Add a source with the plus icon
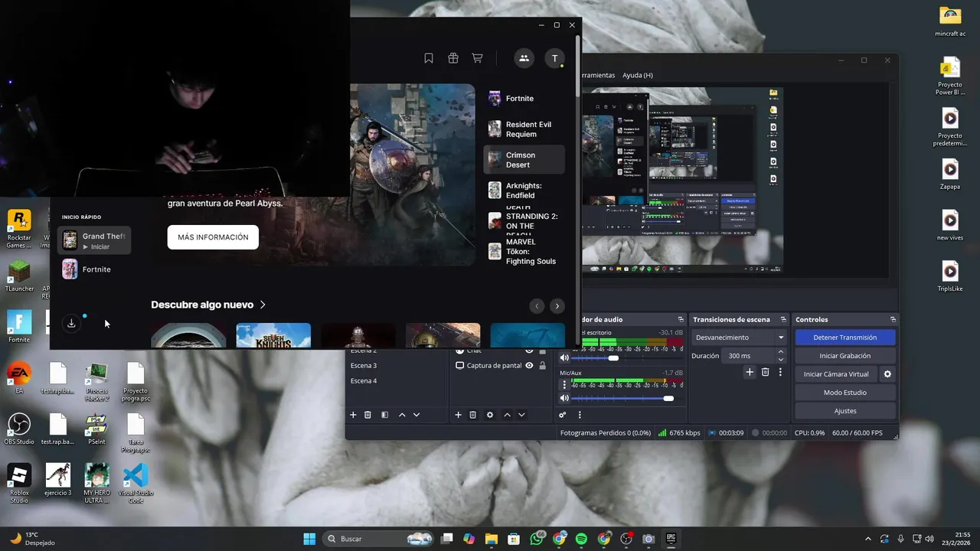Screen dimensions: 980x551 [458, 415]
